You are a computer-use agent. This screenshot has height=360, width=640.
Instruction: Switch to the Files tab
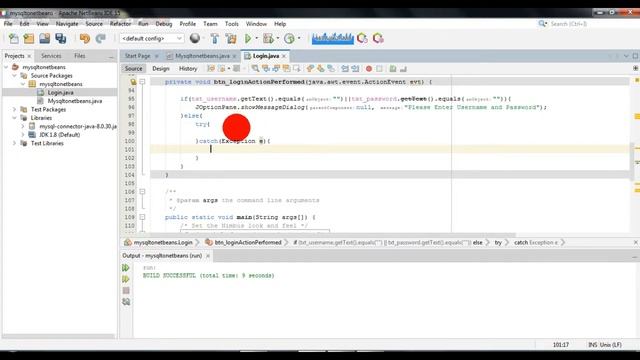[80, 56]
